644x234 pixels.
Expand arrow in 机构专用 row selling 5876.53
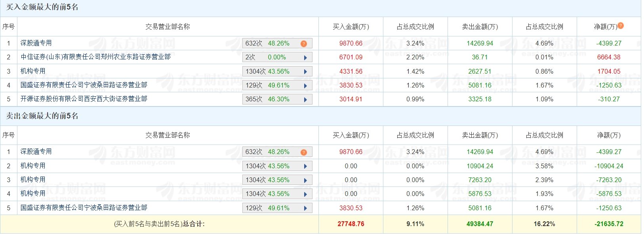[x=305, y=194]
